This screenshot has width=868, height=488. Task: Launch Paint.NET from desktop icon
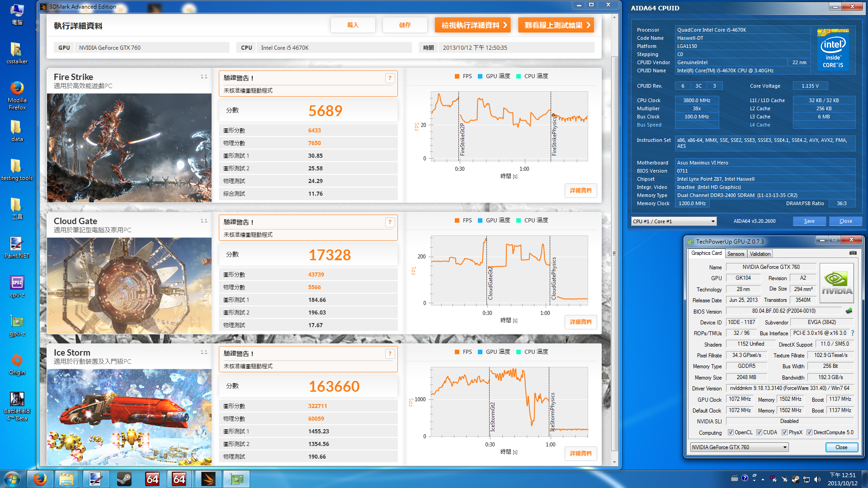tap(17, 247)
